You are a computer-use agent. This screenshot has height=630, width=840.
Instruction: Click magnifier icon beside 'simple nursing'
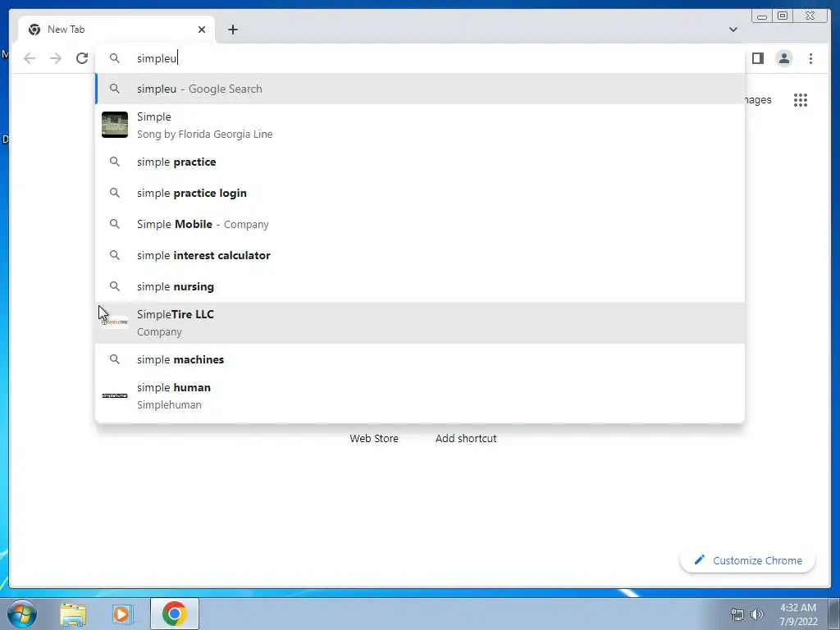click(x=115, y=286)
